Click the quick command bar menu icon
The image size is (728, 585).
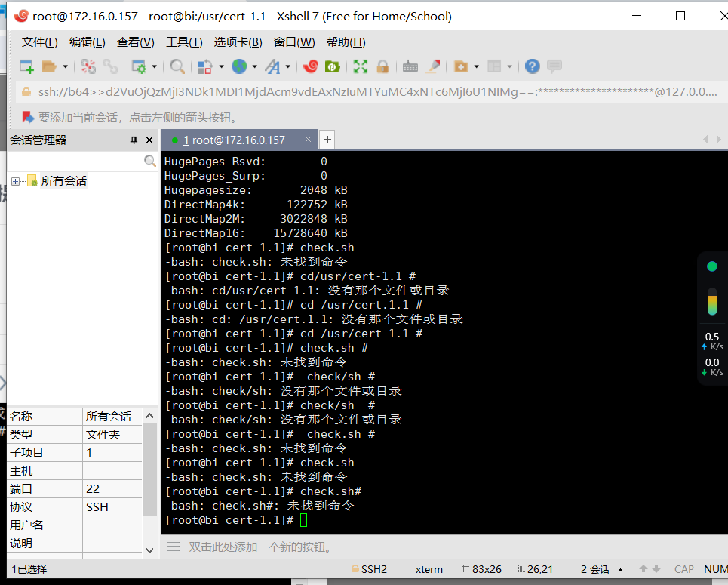click(x=174, y=547)
